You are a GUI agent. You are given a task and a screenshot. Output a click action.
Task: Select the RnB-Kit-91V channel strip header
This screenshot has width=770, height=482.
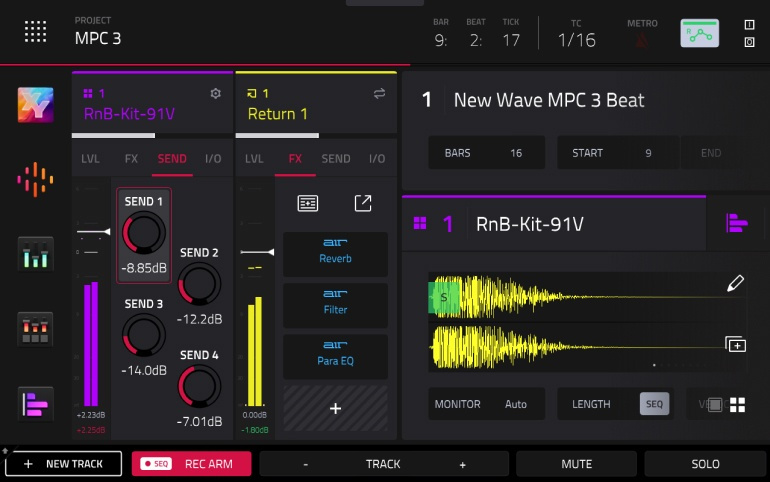click(152, 103)
